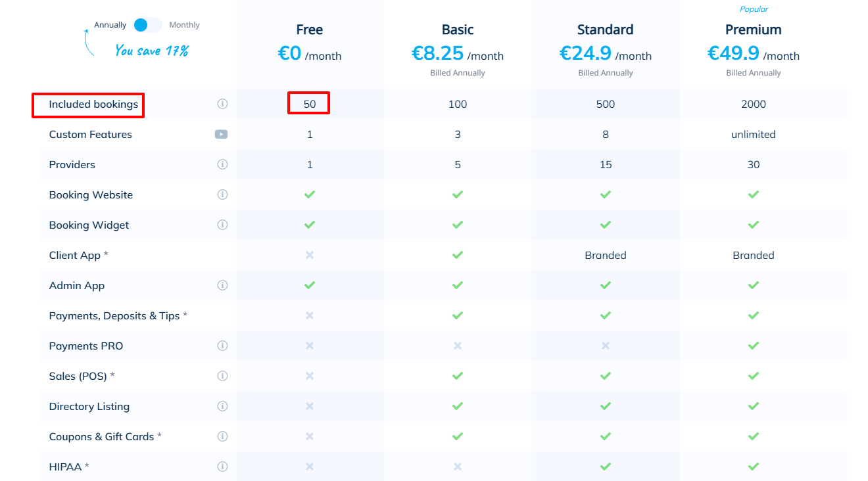The image size is (868, 481).
Task: Open the HIPAA info tooltip
Action: (222, 466)
